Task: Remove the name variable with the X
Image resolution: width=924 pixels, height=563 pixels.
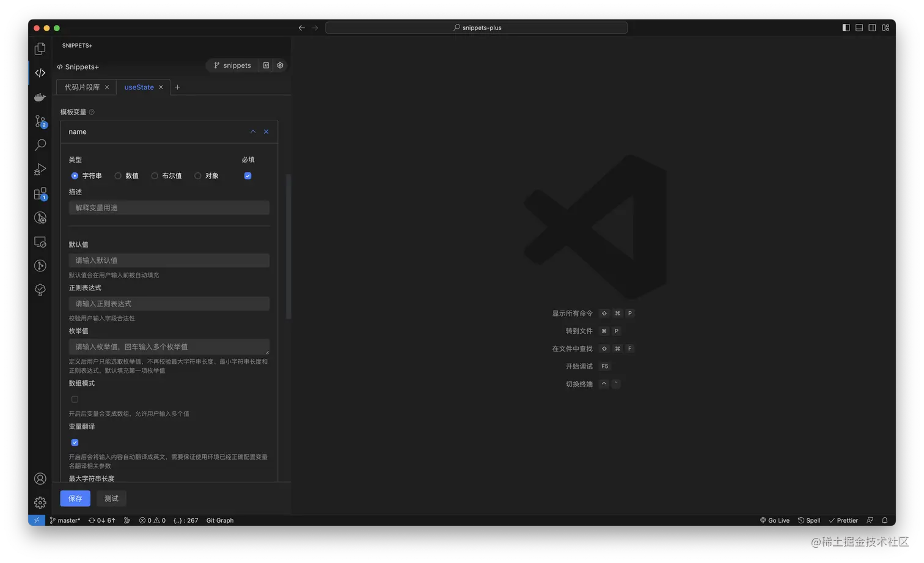Action: click(x=266, y=131)
